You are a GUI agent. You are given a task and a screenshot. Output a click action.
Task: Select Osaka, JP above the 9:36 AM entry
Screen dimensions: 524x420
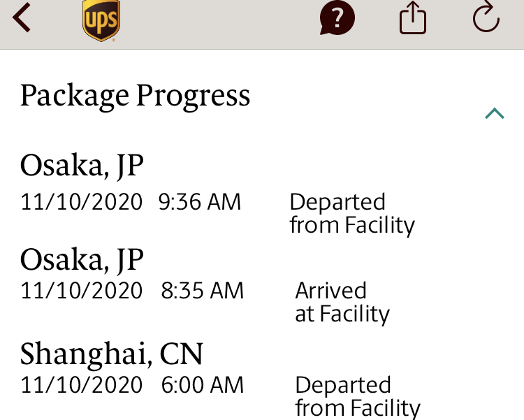point(82,166)
